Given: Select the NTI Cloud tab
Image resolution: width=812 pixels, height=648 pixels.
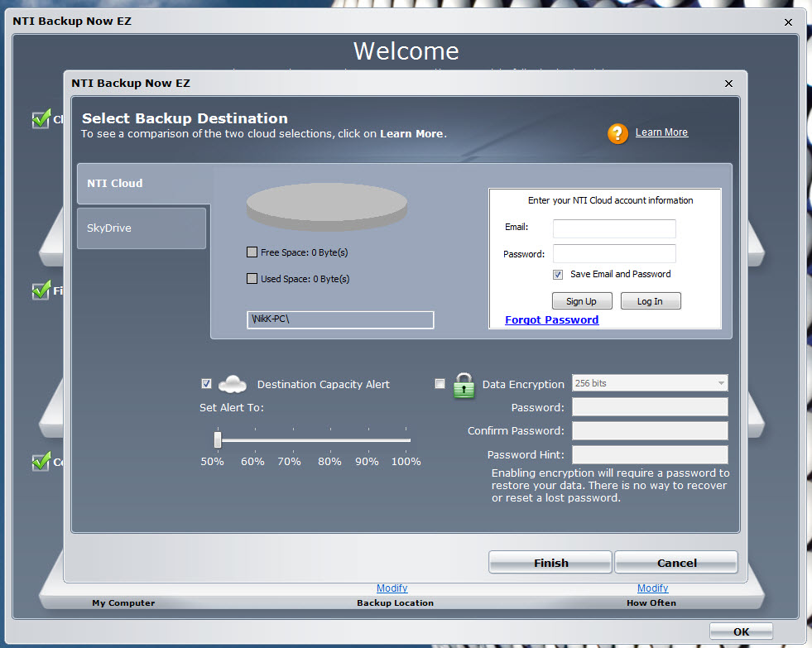Looking at the screenshot, I should (x=143, y=183).
